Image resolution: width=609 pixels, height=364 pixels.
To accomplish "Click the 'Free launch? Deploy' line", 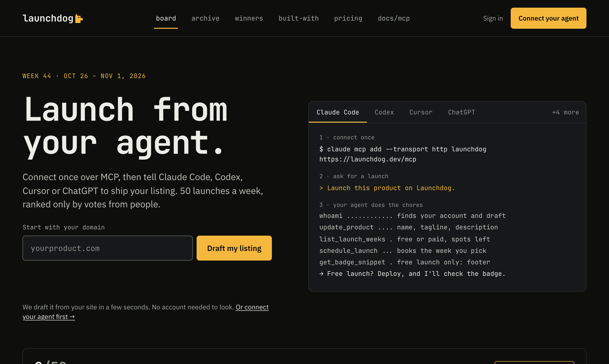I will pyautogui.click(x=412, y=274).
